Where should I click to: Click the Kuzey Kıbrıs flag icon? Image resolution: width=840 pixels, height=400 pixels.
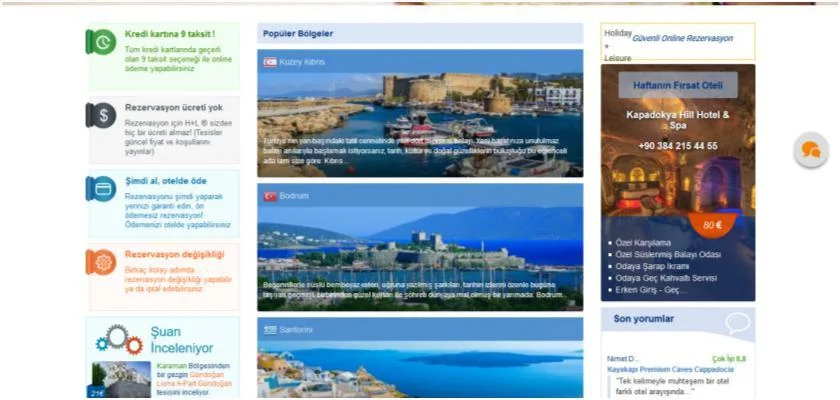(x=270, y=62)
